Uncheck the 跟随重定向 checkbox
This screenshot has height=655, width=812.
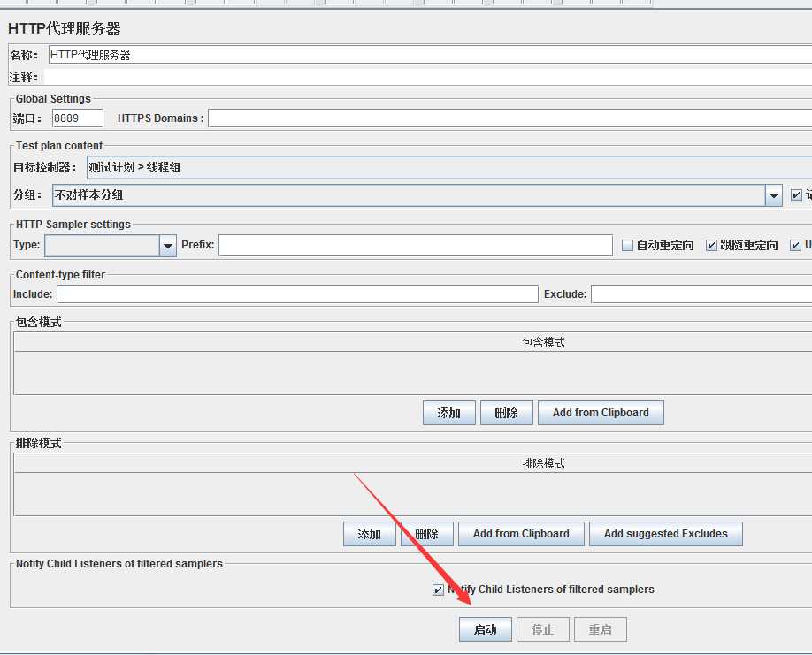pyautogui.click(x=711, y=245)
